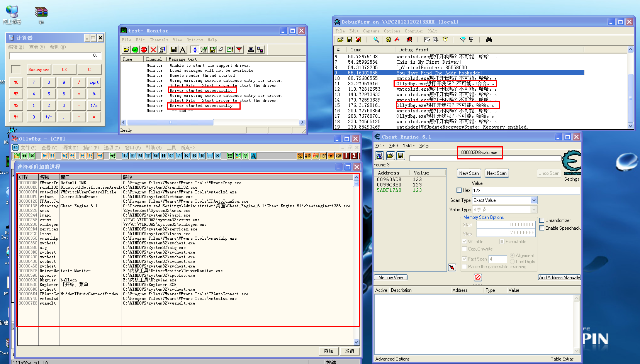
Task: Click the red funnel filter icon in test-Monitor
Action: coord(239,49)
